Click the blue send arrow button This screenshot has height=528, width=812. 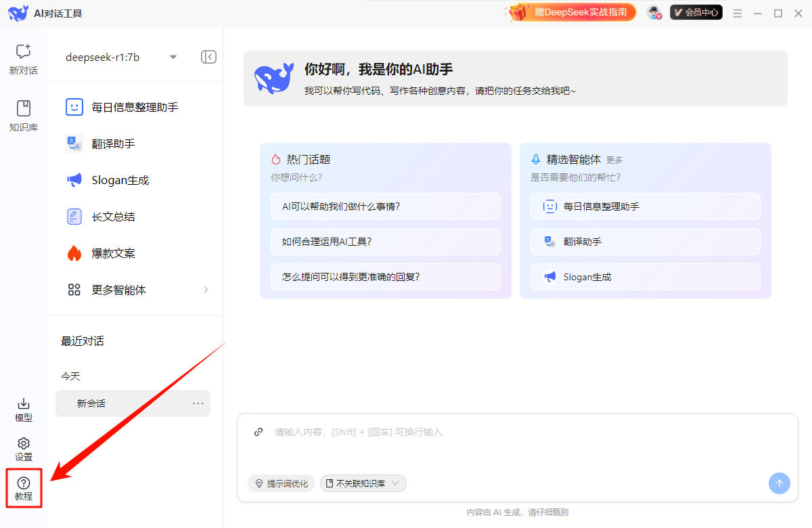[x=779, y=483]
